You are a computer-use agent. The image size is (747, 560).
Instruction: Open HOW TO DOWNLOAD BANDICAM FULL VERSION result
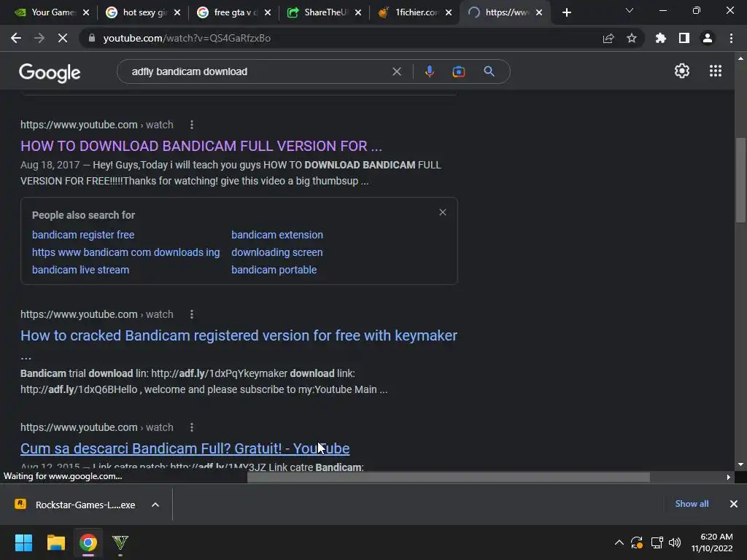pos(201,146)
